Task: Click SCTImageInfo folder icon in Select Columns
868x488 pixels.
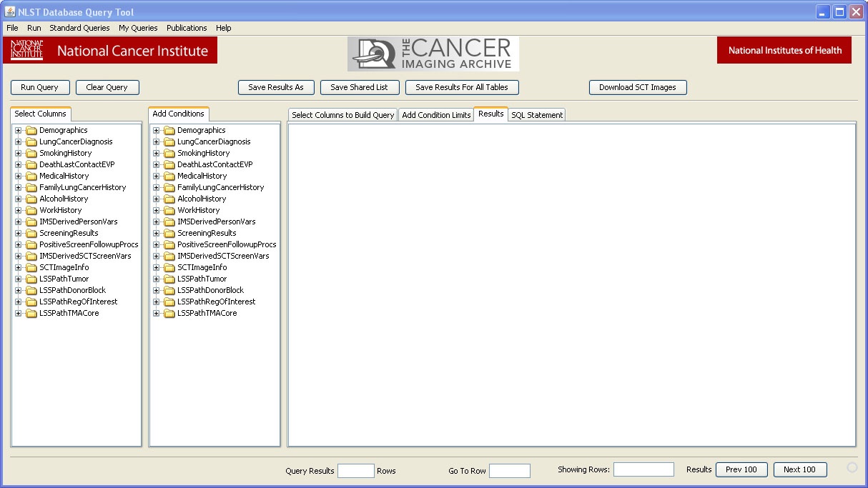Action: coord(31,268)
